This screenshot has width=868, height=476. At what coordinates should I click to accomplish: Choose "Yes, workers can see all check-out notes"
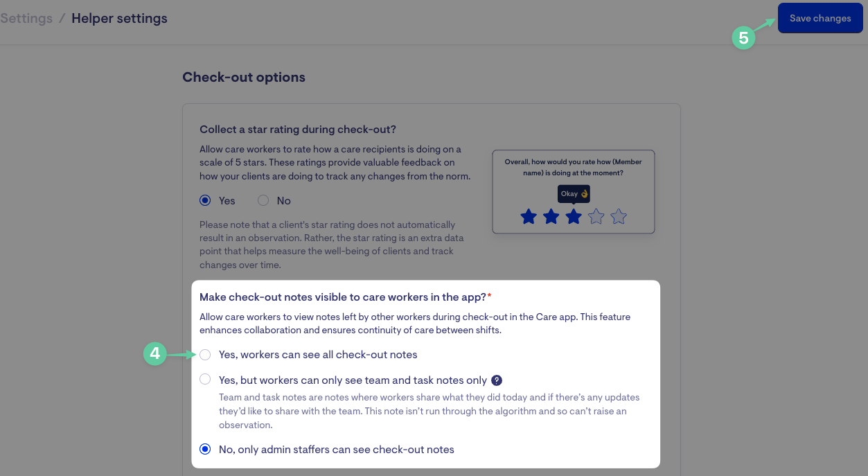click(205, 355)
